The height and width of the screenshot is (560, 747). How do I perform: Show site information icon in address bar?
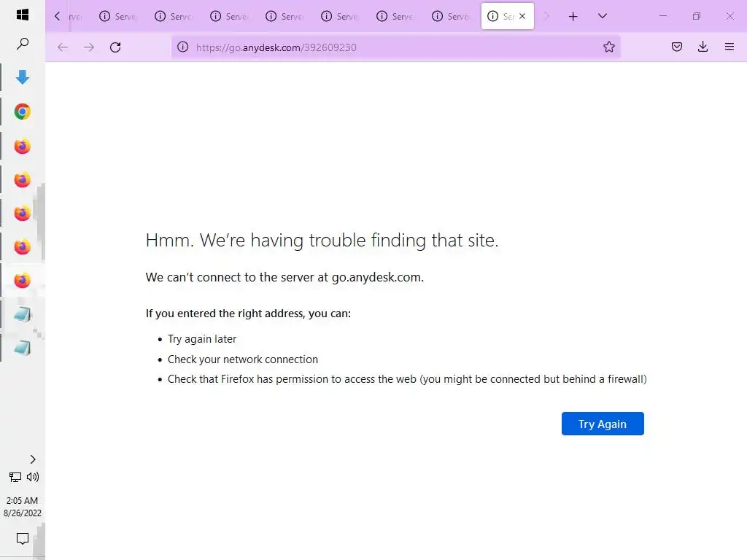(x=183, y=47)
